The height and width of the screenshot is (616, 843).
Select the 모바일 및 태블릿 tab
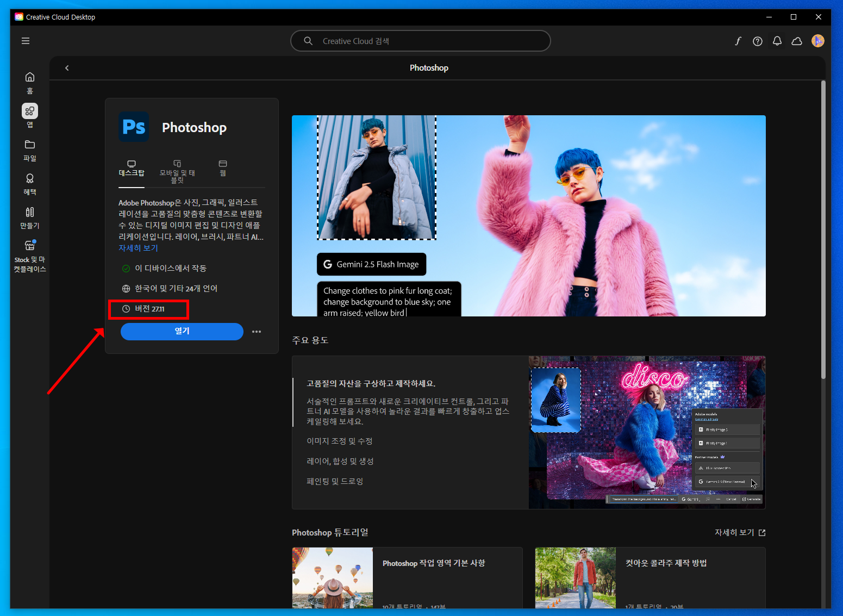point(177,172)
